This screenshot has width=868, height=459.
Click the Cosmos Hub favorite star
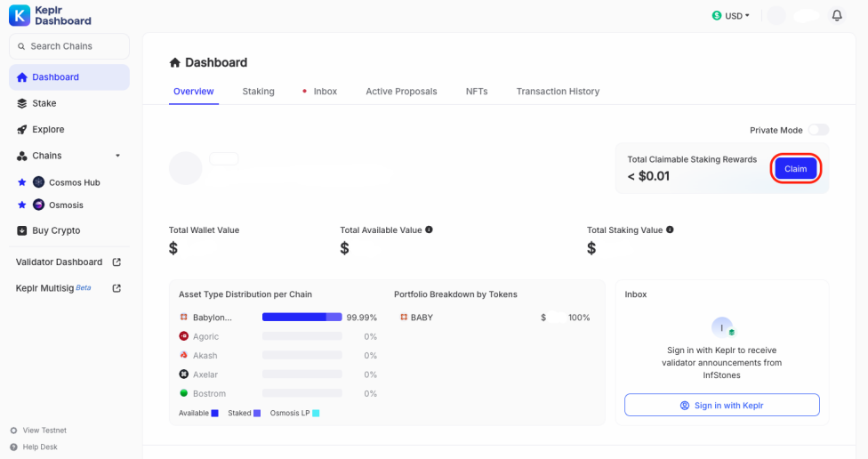point(22,182)
